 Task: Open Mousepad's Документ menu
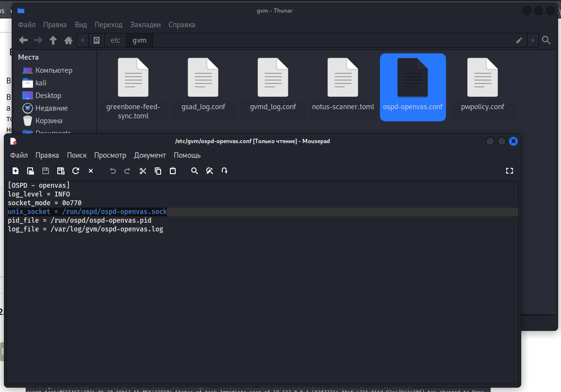coord(149,155)
